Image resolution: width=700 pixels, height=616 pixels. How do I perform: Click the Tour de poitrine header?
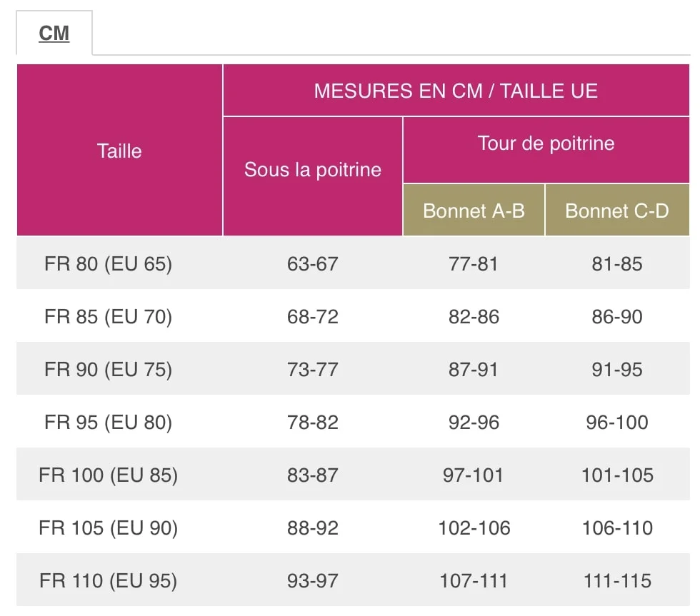point(546,143)
